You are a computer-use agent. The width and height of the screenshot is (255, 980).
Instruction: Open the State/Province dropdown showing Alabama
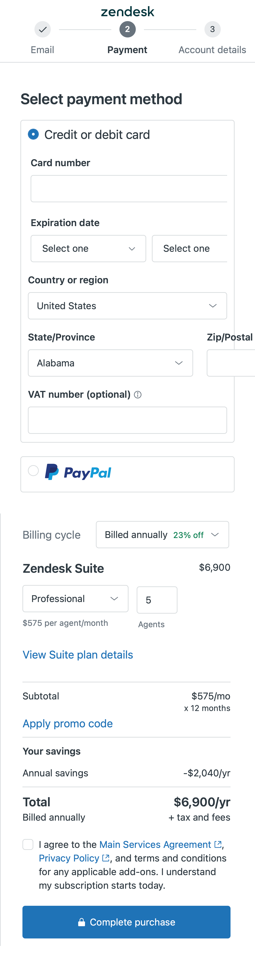(110, 363)
